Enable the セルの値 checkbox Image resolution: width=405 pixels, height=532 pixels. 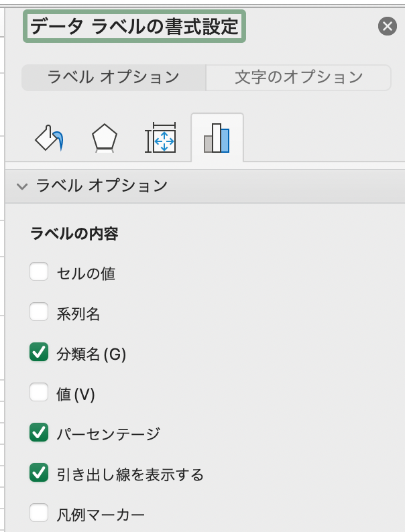click(x=39, y=273)
